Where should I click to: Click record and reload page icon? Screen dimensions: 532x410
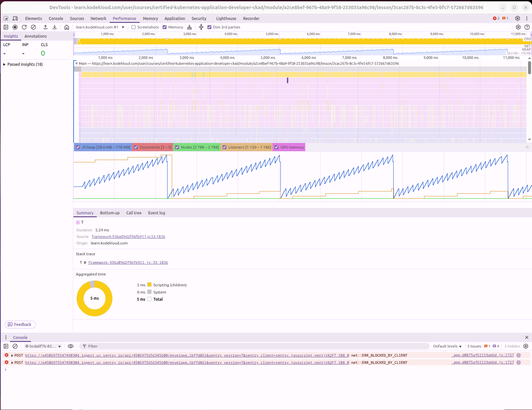[x=24, y=27]
